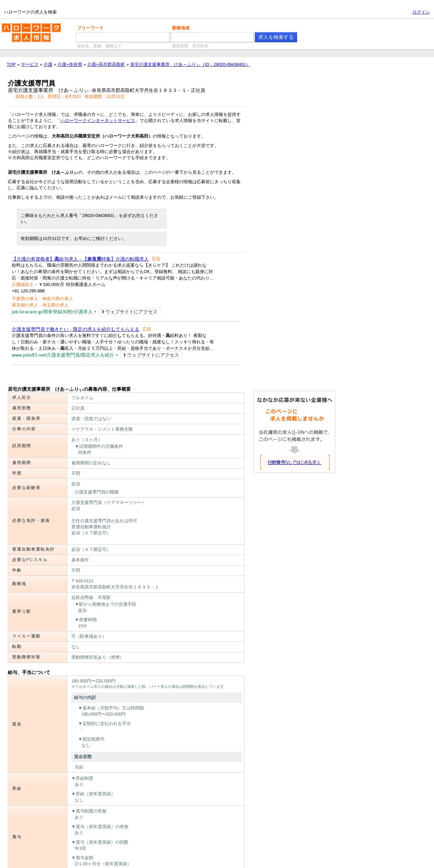Viewport: 434px width, 868px height.
Task: Open the サービス breadcrumb link
Action: 29,65
